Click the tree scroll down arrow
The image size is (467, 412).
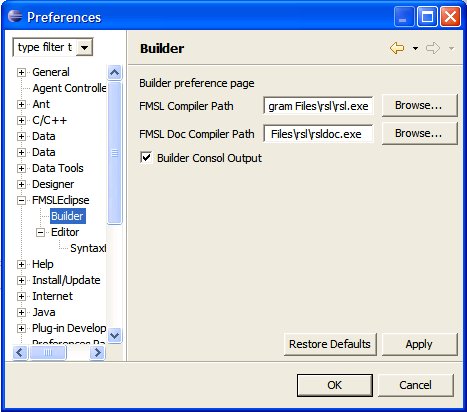[115, 335]
